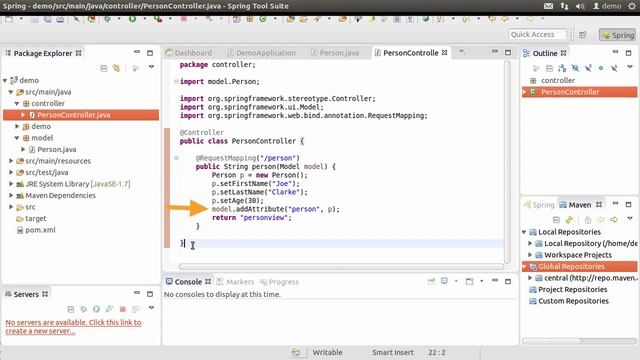
Task: Switch to the DemoApplication editor tab
Action: click(261, 53)
